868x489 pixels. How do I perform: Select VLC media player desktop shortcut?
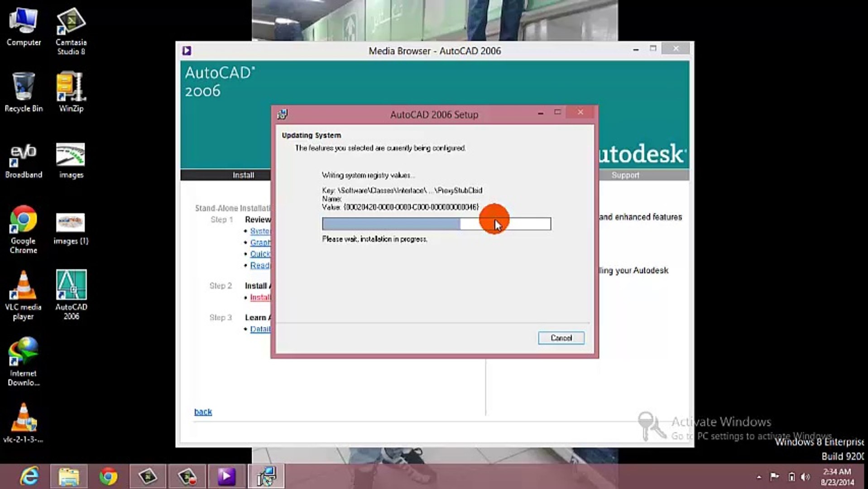point(24,296)
